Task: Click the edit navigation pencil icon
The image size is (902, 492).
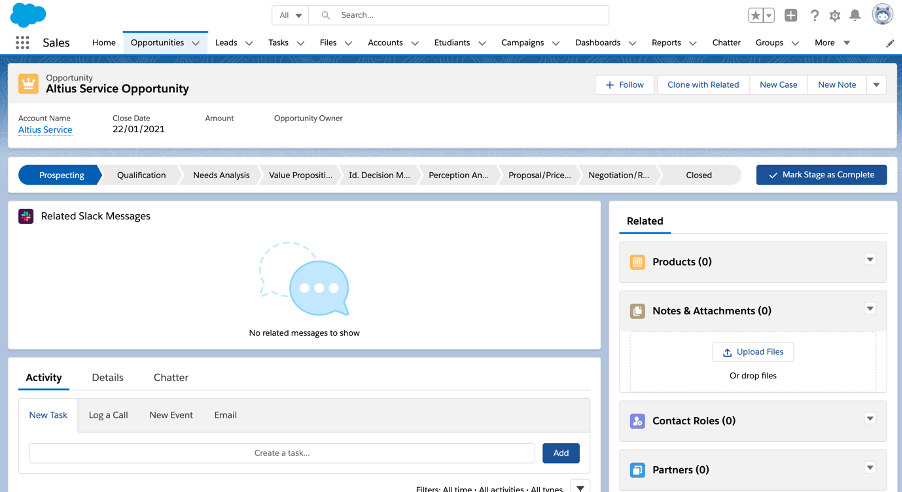Action: 890,43
